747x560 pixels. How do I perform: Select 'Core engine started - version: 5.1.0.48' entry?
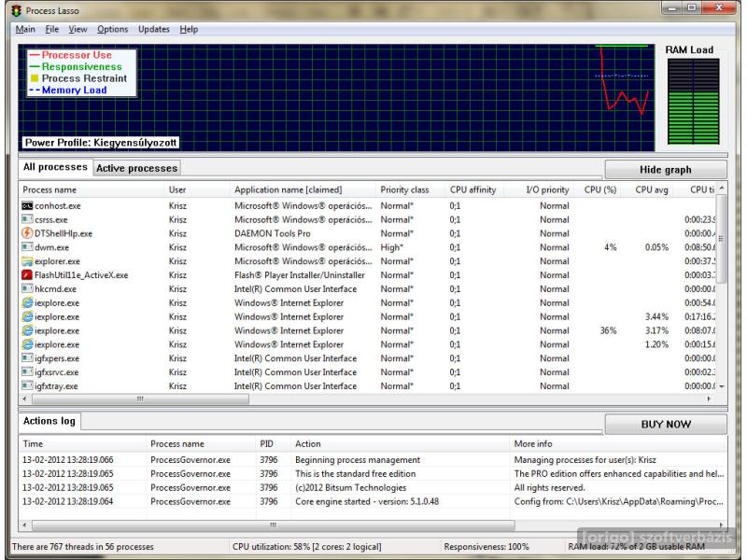(x=373, y=501)
